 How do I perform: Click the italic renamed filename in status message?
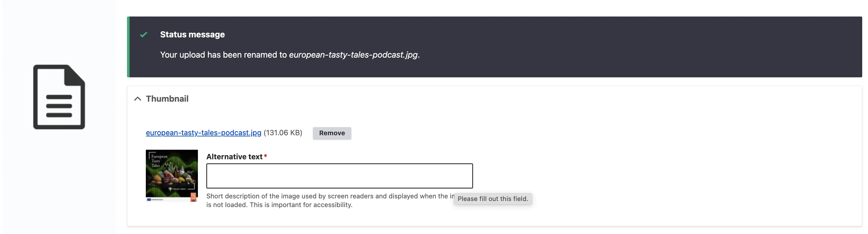(x=353, y=55)
